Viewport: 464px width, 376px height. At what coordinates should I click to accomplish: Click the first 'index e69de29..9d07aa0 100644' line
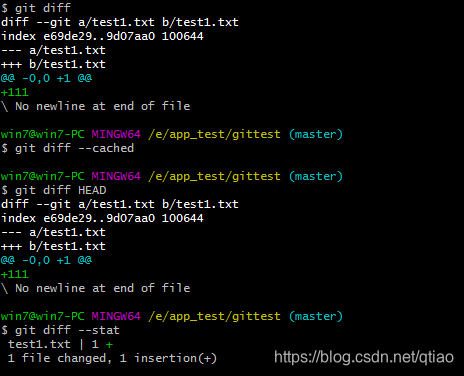click(x=102, y=36)
